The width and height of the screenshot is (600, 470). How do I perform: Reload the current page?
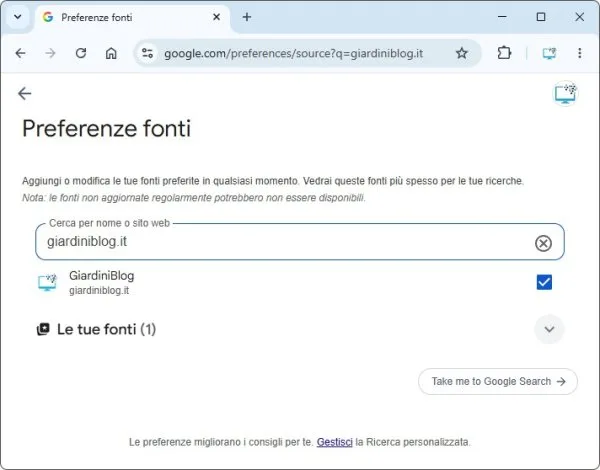click(x=81, y=53)
